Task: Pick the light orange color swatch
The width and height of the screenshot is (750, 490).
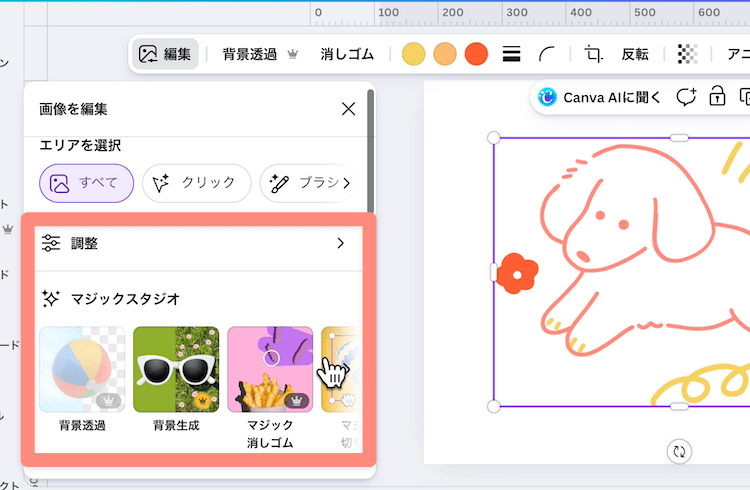Action: coord(445,54)
